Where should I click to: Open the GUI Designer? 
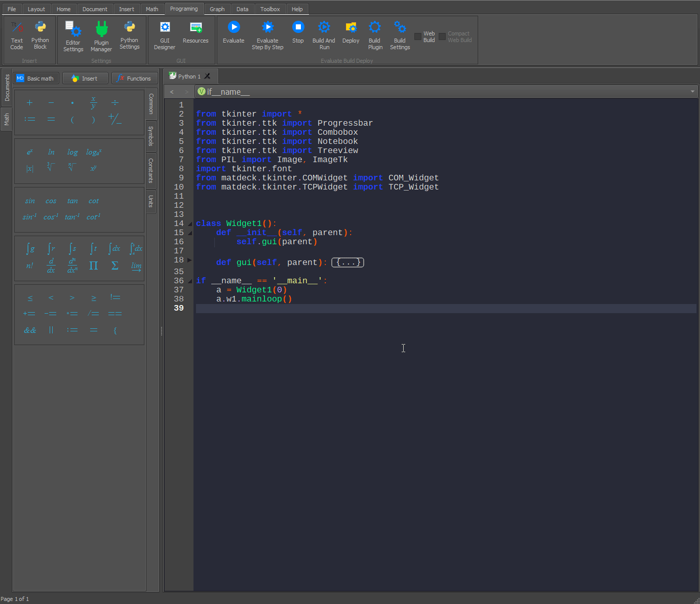pyautogui.click(x=165, y=27)
